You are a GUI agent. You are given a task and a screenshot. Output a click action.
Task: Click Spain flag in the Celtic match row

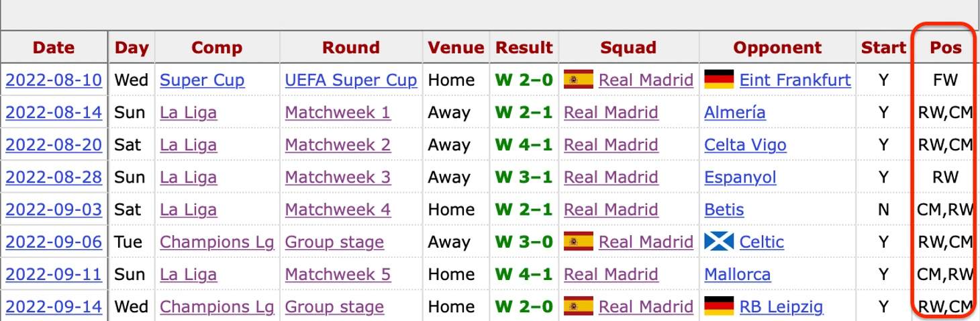[579, 242]
